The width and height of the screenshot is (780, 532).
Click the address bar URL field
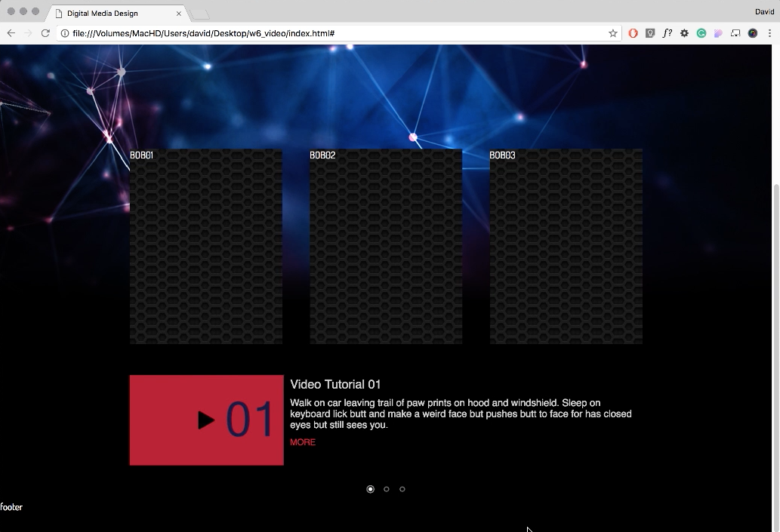tap(332, 33)
